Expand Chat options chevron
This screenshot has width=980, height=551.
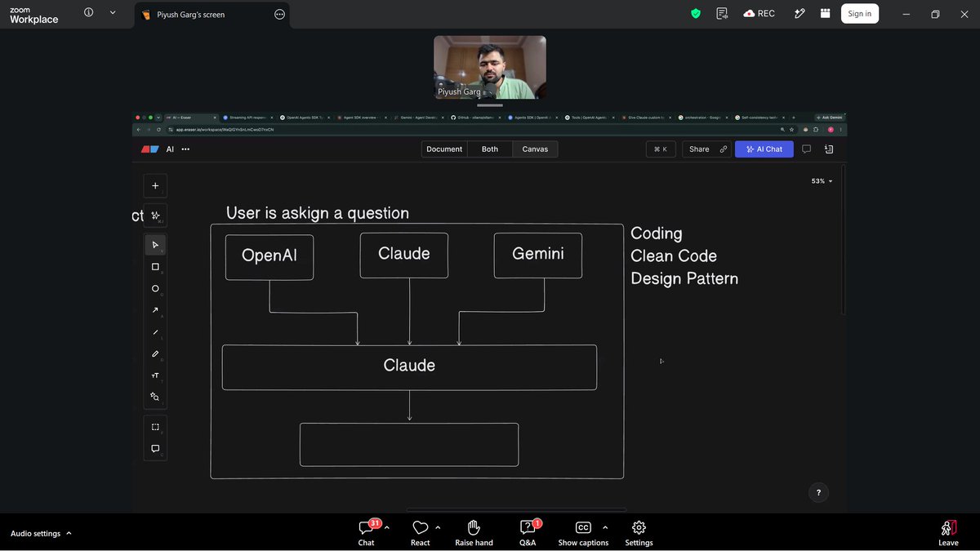(386, 527)
